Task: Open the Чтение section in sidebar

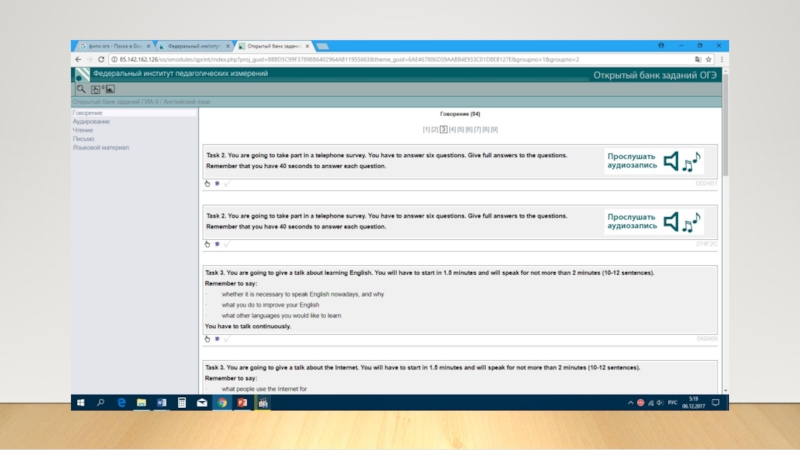Action: (83, 130)
